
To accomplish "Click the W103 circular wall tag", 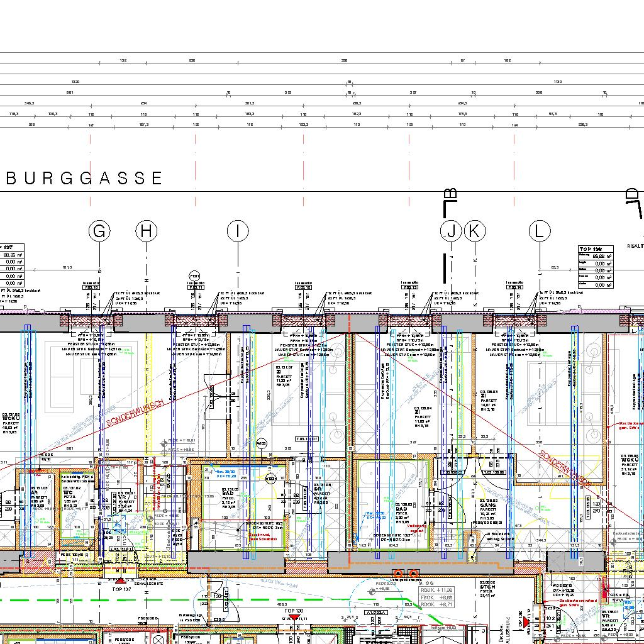I will point(262,444).
